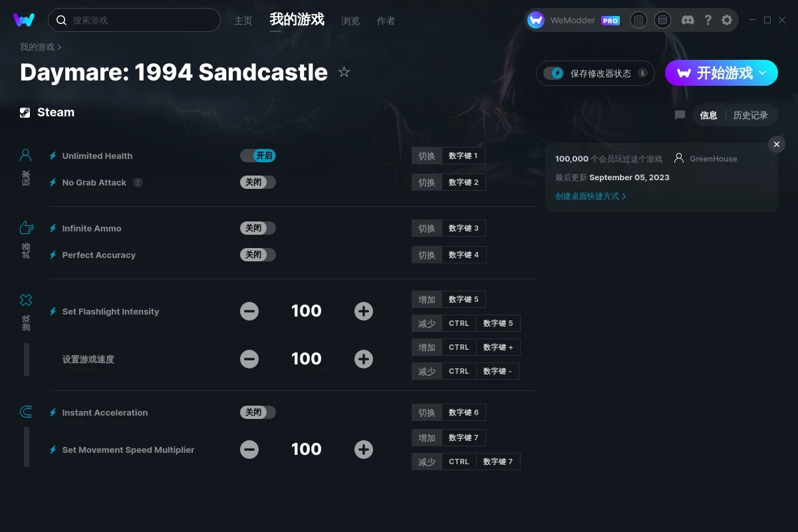Open the Browse tab (浏览)
This screenshot has width=798, height=532.
point(350,21)
